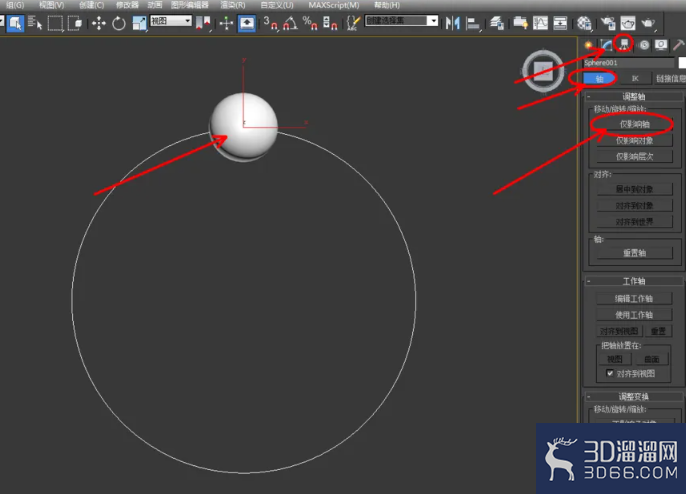Screen dimensions: 686x494
Task: Click the Mirror tool
Action: click(453, 23)
